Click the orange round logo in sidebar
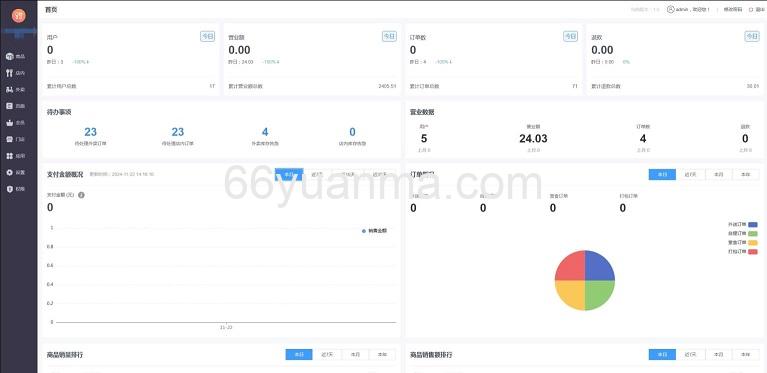Image resolution: width=767 pixels, height=373 pixels. point(19,16)
